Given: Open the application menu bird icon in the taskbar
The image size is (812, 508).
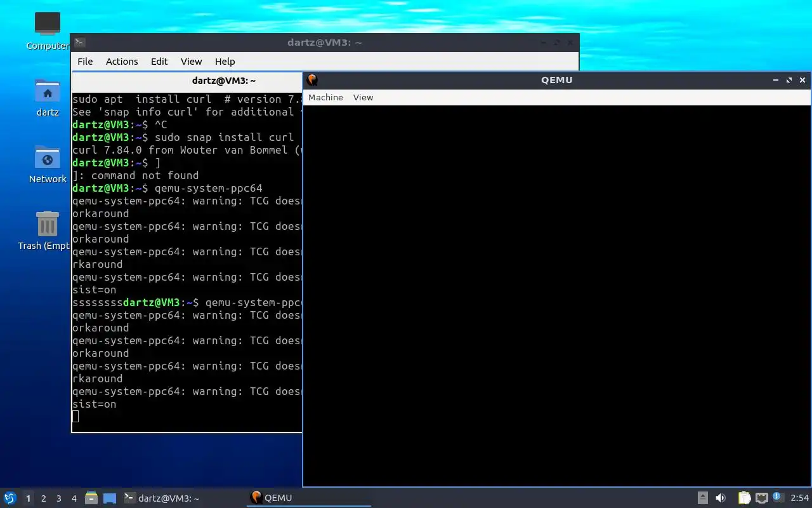Looking at the screenshot, I should click(10, 498).
